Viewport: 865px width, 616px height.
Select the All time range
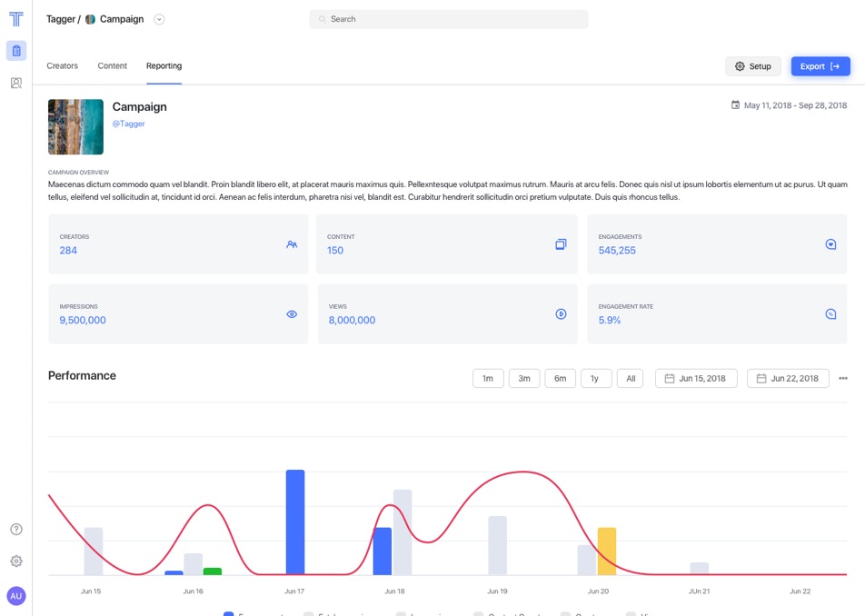click(x=630, y=378)
